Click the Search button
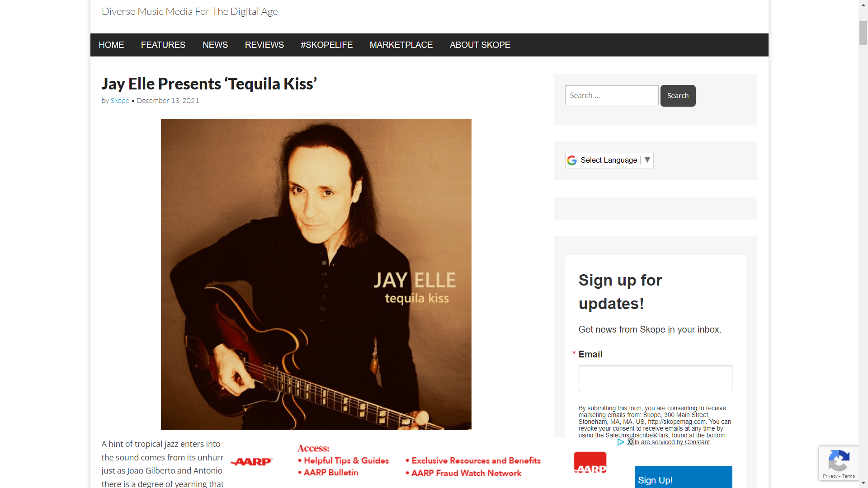The width and height of the screenshot is (868, 488). (x=678, y=96)
